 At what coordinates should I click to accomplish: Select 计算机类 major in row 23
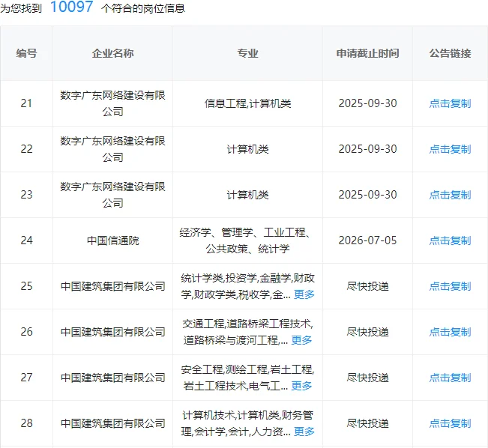pyautogui.click(x=247, y=195)
